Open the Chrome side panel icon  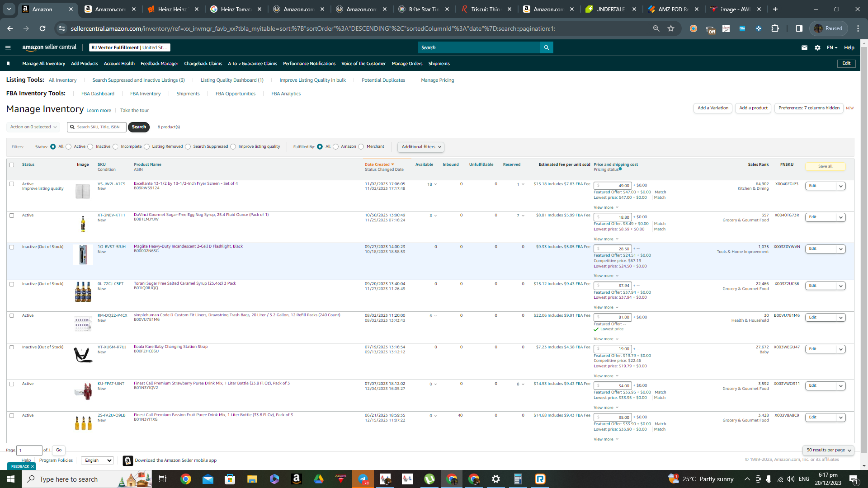pos(799,28)
